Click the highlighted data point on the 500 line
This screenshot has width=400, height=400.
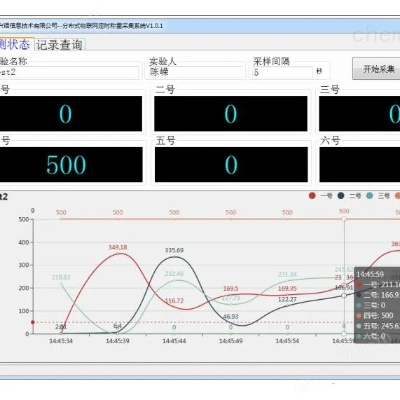coord(344,219)
